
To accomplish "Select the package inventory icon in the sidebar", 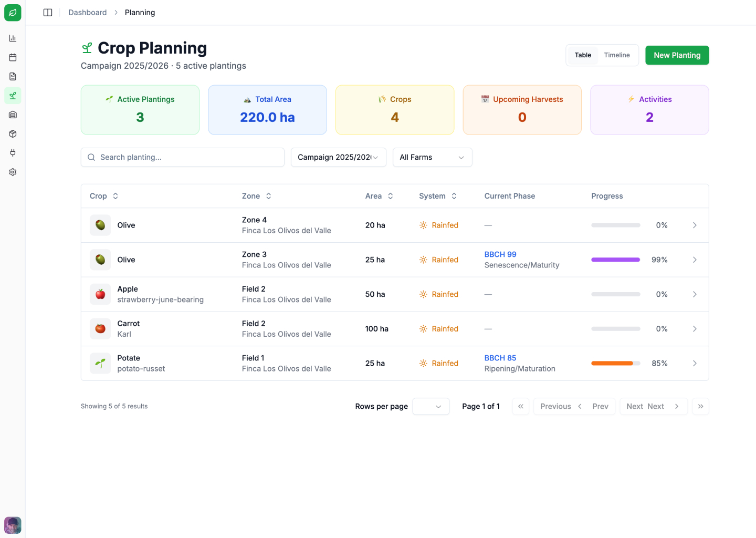I will click(12, 133).
